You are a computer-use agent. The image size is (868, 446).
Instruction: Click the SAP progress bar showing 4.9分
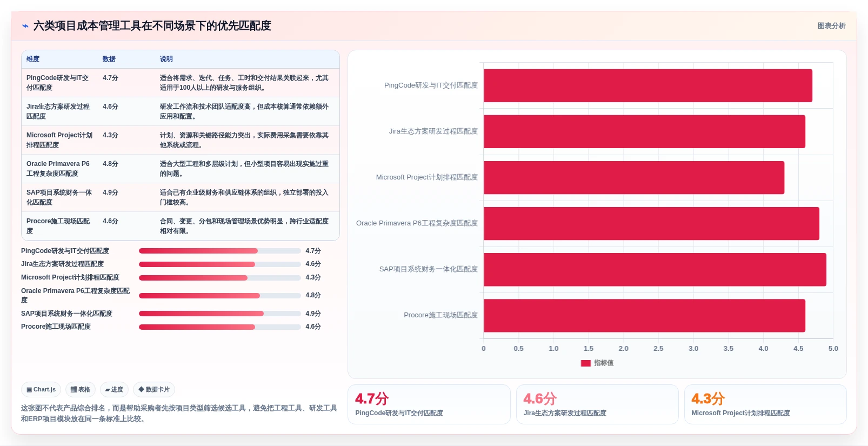click(x=220, y=314)
